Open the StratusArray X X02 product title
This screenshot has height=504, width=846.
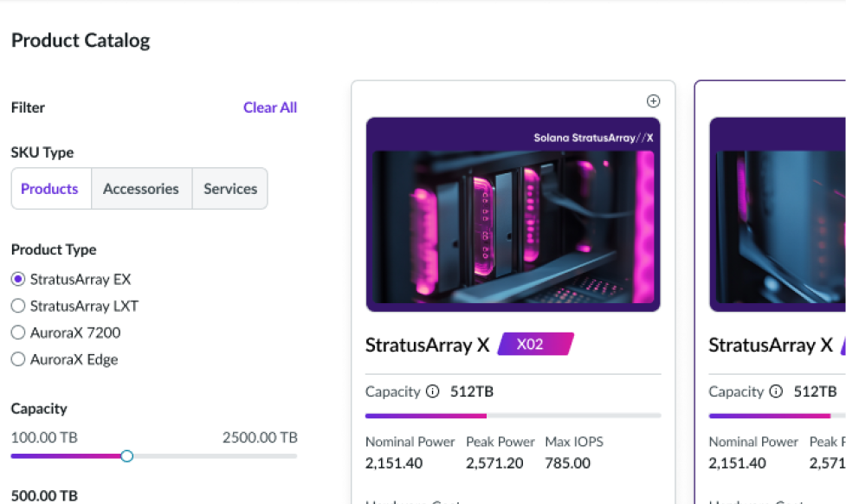428,345
